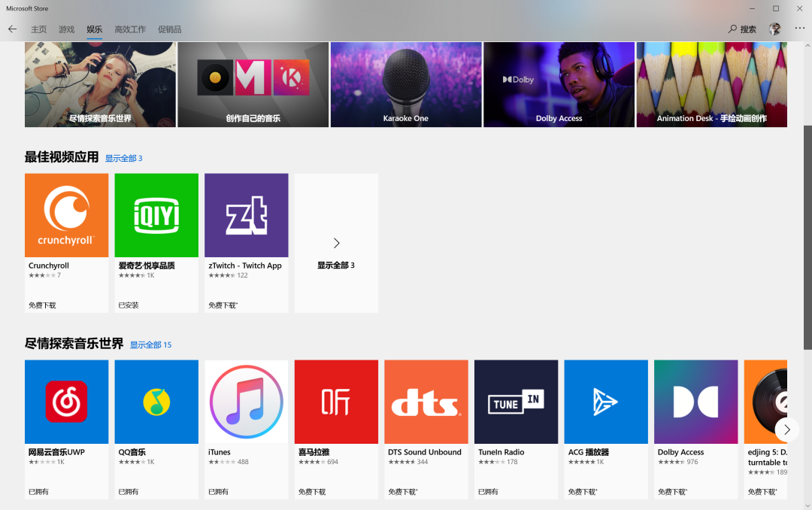Open the 显示全部 15 link for music apps
This screenshot has height=510, width=812.
150,345
